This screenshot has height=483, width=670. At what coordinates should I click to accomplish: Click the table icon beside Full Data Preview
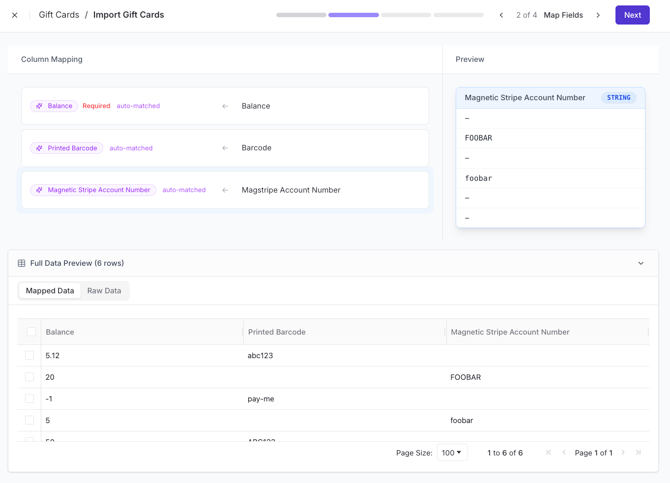point(21,263)
